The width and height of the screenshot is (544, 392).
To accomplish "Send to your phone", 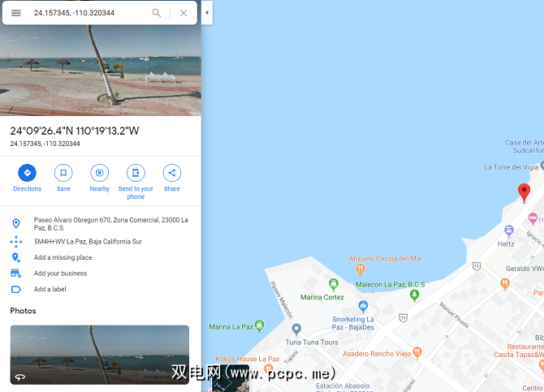I will click(136, 182).
